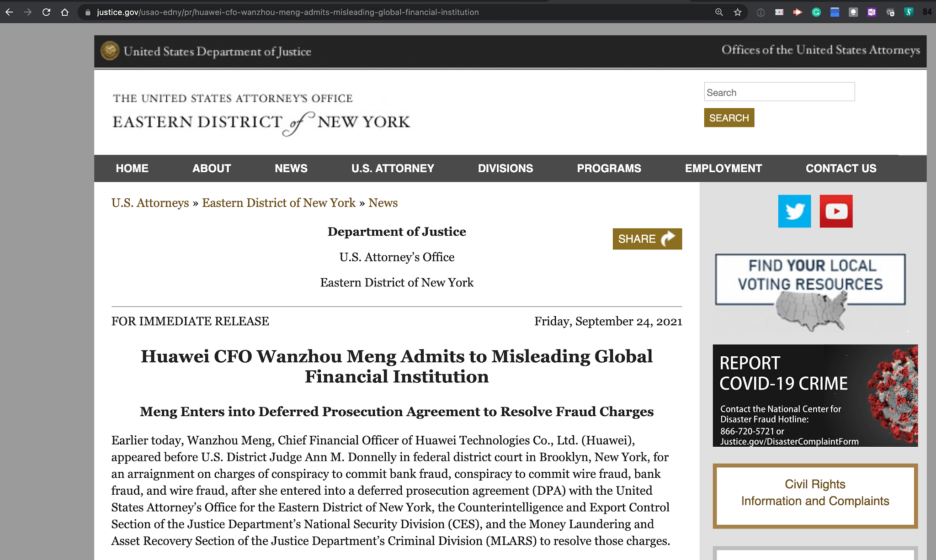Reload the page

click(x=46, y=12)
